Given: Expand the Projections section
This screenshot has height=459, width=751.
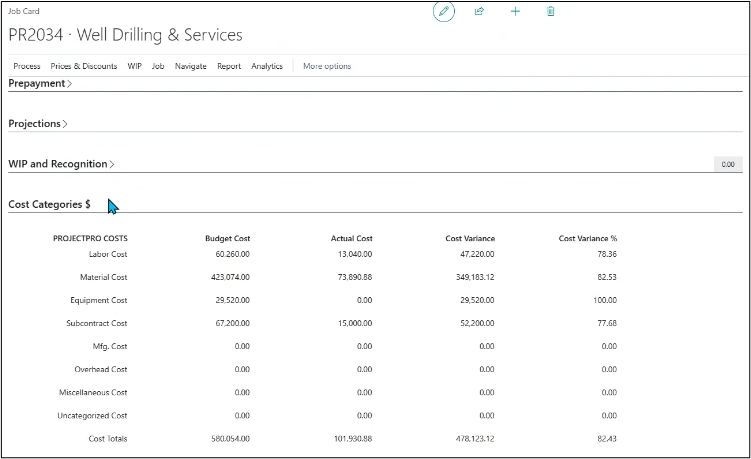Looking at the screenshot, I should (38, 124).
